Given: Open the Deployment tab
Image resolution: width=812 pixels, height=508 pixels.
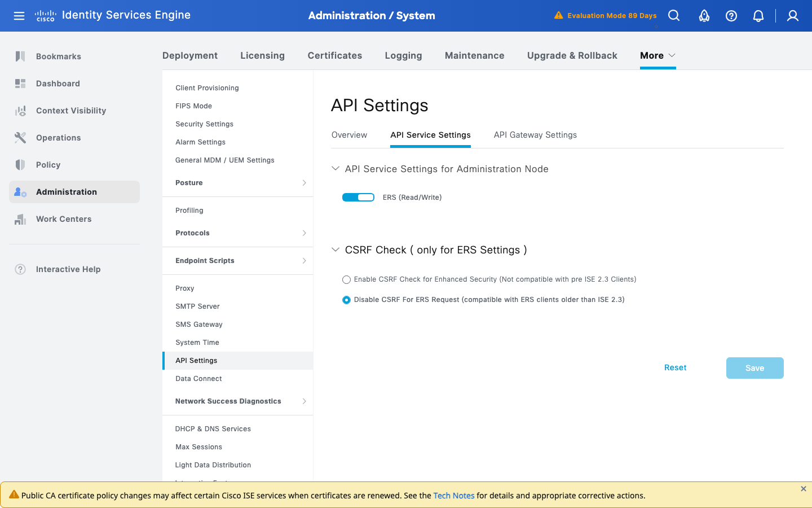Looking at the screenshot, I should 190,55.
